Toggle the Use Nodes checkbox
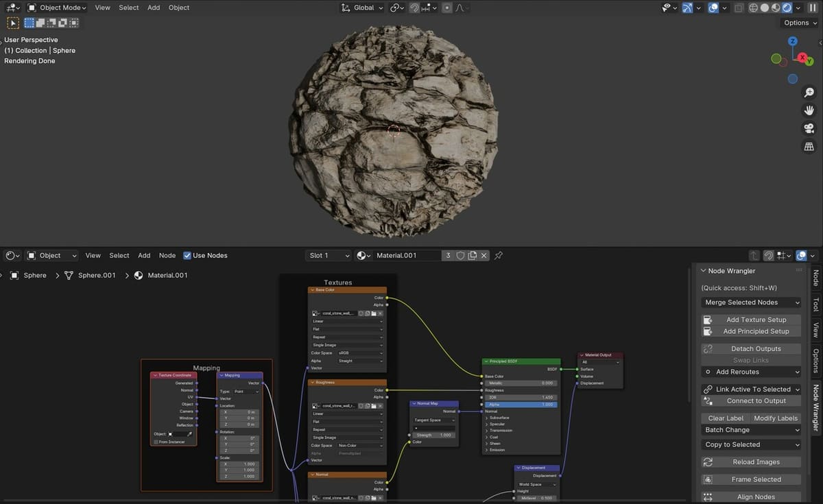The image size is (823, 504). point(187,256)
